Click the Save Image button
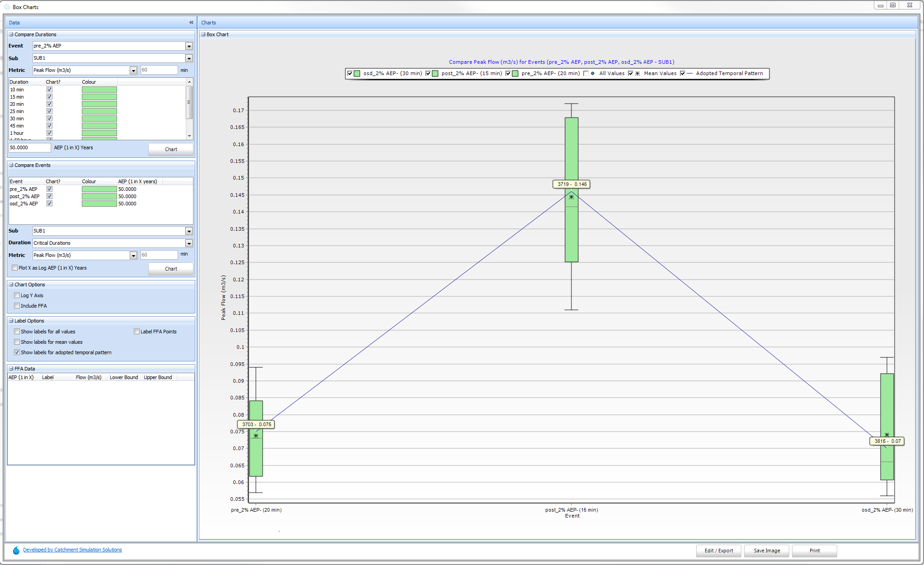The height and width of the screenshot is (565, 924). (x=767, y=551)
